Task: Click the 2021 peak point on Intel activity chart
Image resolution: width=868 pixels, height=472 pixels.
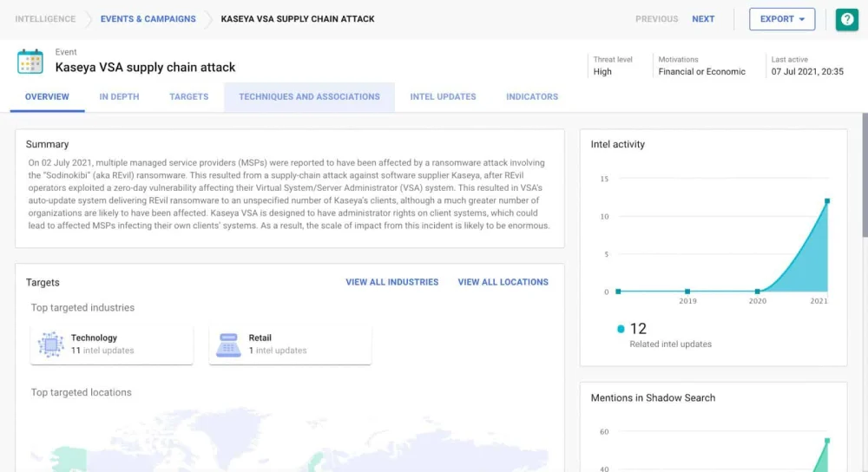Action: (x=827, y=201)
